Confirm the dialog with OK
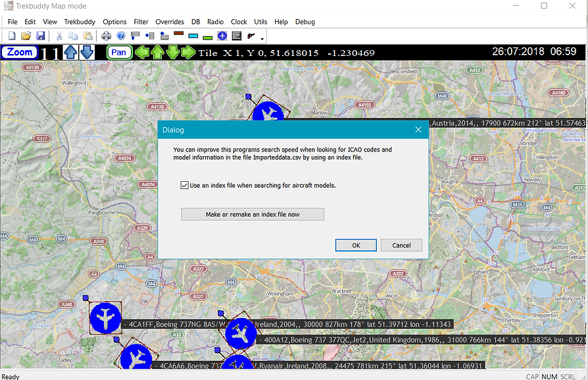This screenshot has width=588, height=380. (x=356, y=245)
